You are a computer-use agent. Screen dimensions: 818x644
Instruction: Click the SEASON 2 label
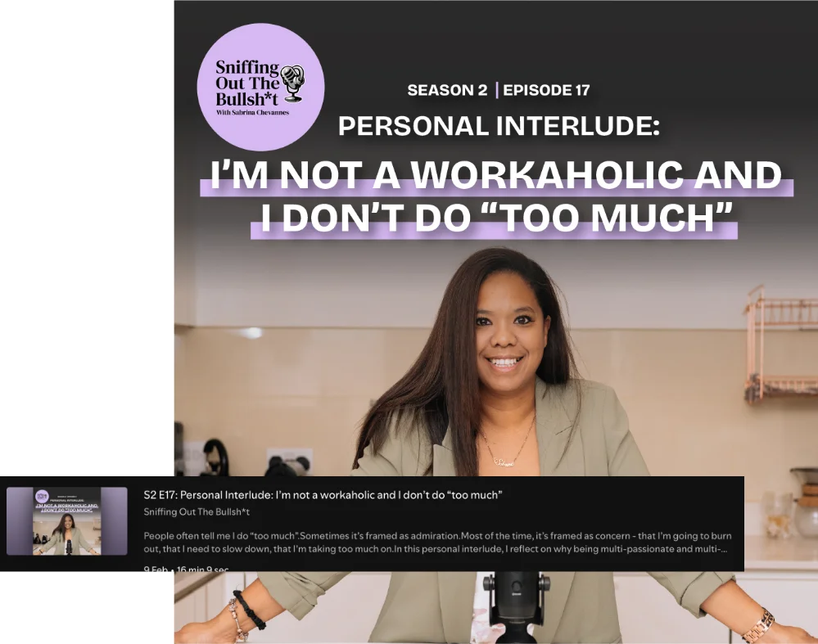tap(446, 90)
